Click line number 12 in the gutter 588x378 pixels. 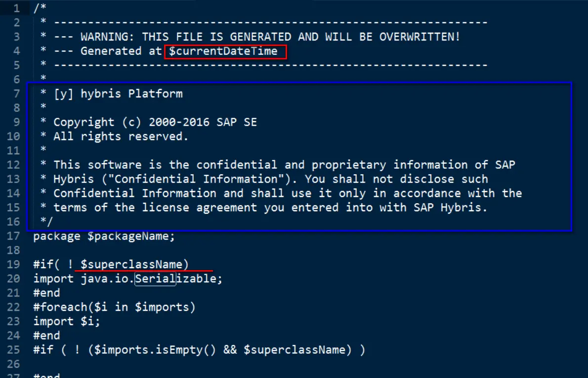pos(13,165)
